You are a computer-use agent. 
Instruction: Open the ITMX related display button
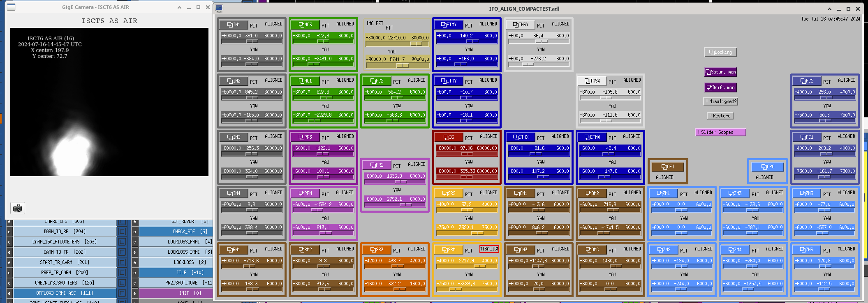tap(521, 137)
